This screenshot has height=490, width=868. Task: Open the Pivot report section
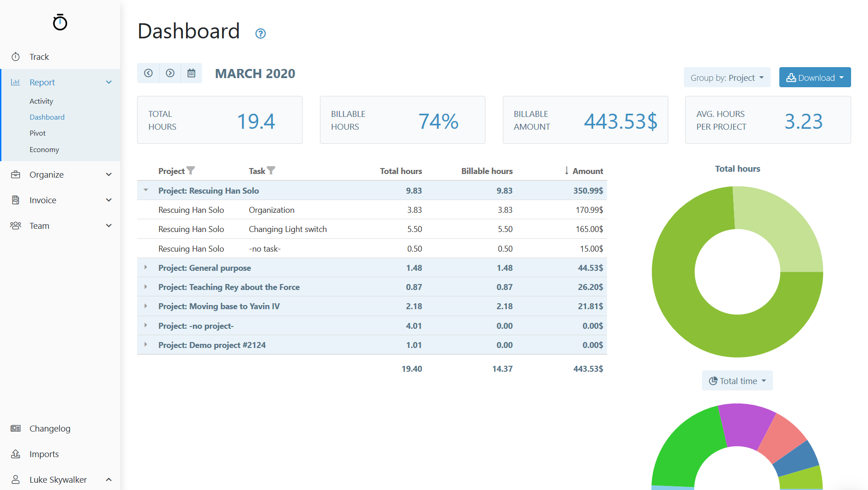[37, 133]
